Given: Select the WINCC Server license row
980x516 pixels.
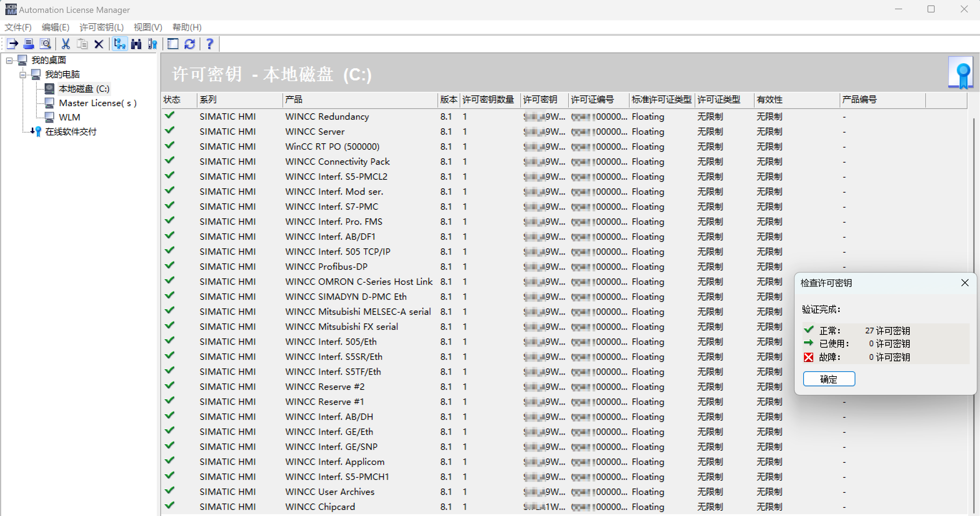Looking at the screenshot, I should tap(315, 132).
